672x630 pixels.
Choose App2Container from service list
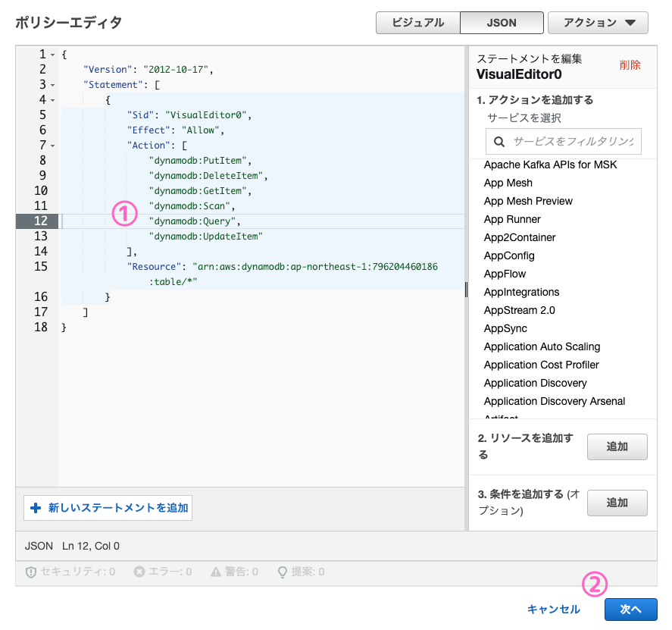pyautogui.click(x=520, y=237)
